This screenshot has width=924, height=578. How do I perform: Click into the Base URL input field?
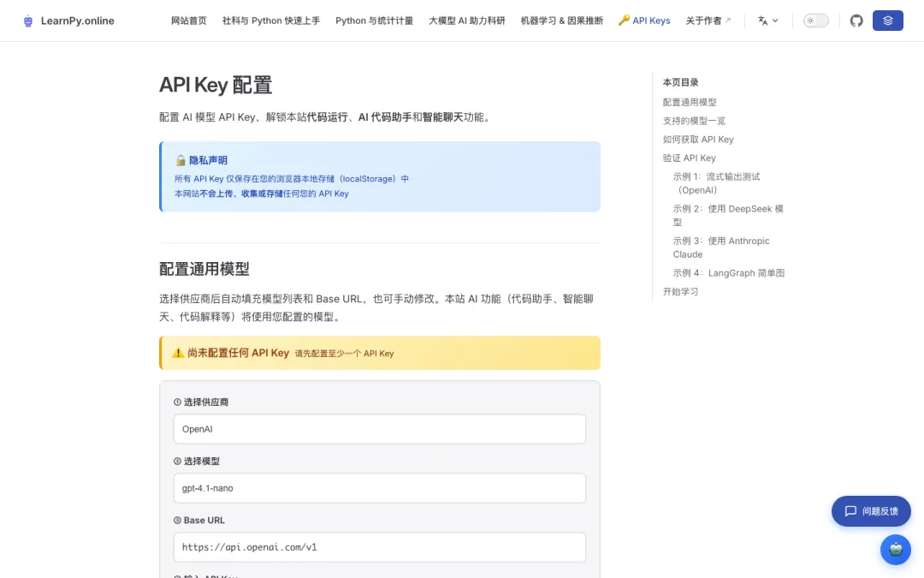pyautogui.click(x=380, y=546)
